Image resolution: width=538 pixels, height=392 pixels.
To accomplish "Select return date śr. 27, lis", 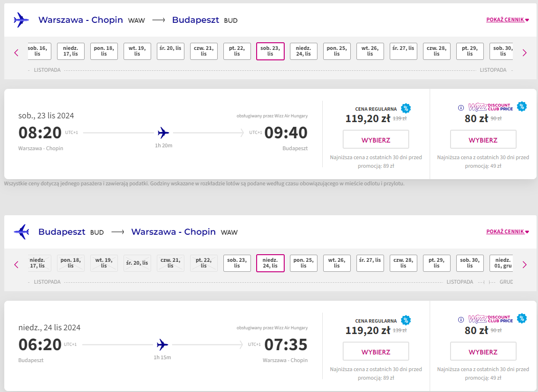I will [370, 263].
